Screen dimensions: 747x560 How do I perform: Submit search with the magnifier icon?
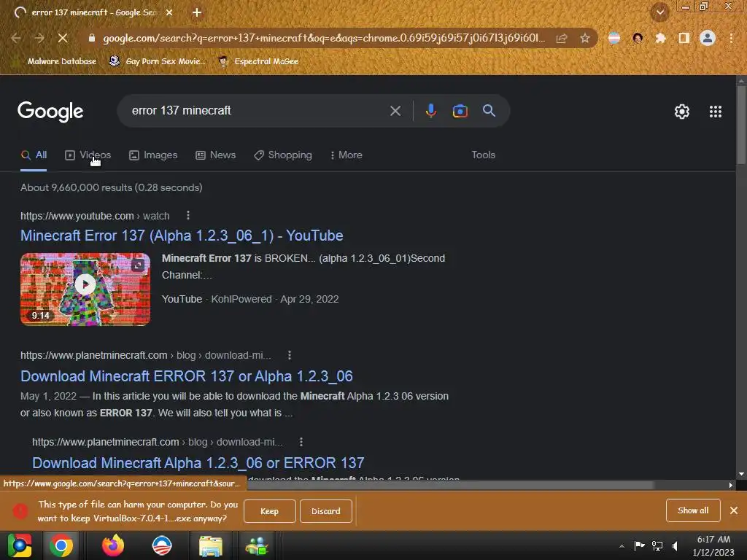point(489,111)
